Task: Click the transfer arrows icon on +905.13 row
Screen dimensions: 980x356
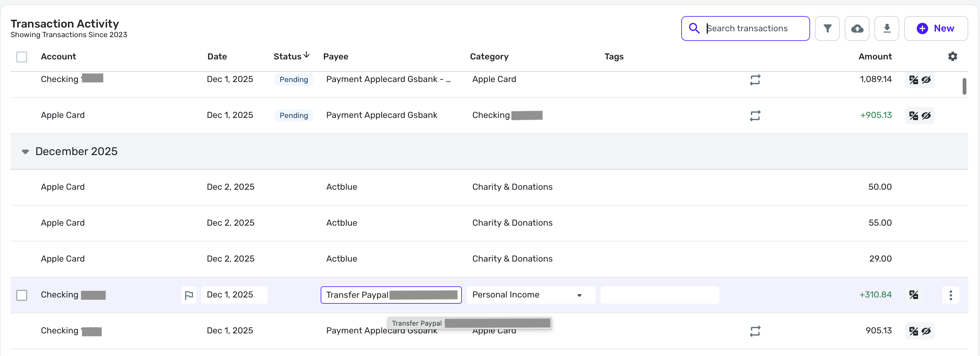Action: tap(755, 116)
